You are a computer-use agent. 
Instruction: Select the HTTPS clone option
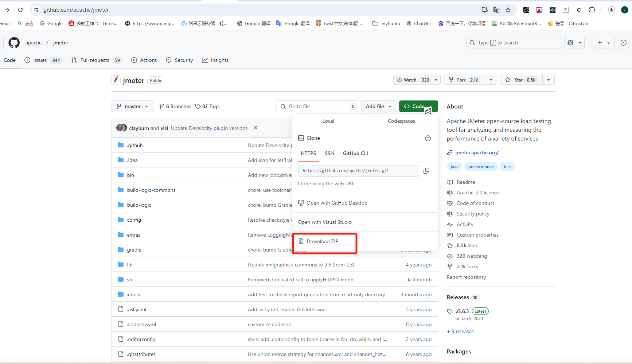308,153
